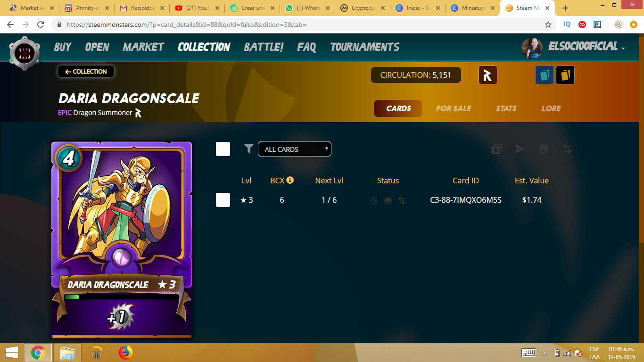This screenshot has height=362, width=644.
Task: Open the COLLECTION nav item
Action: point(204,47)
